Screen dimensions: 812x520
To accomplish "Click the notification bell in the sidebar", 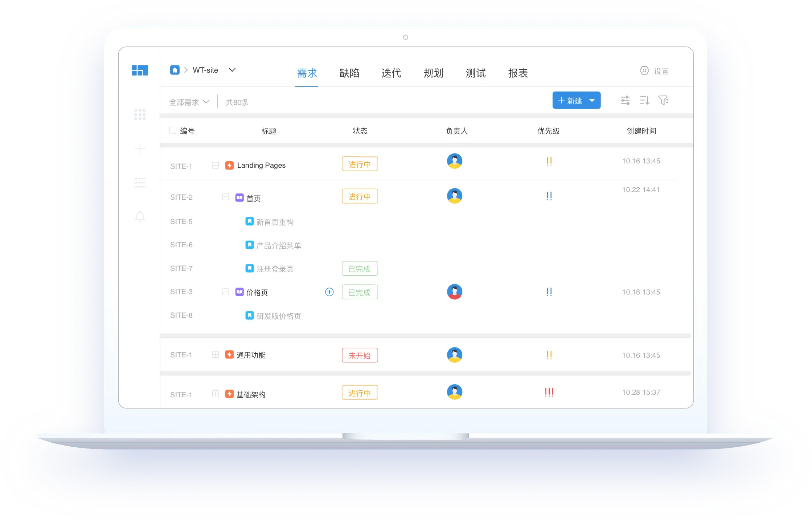I will click(x=140, y=217).
